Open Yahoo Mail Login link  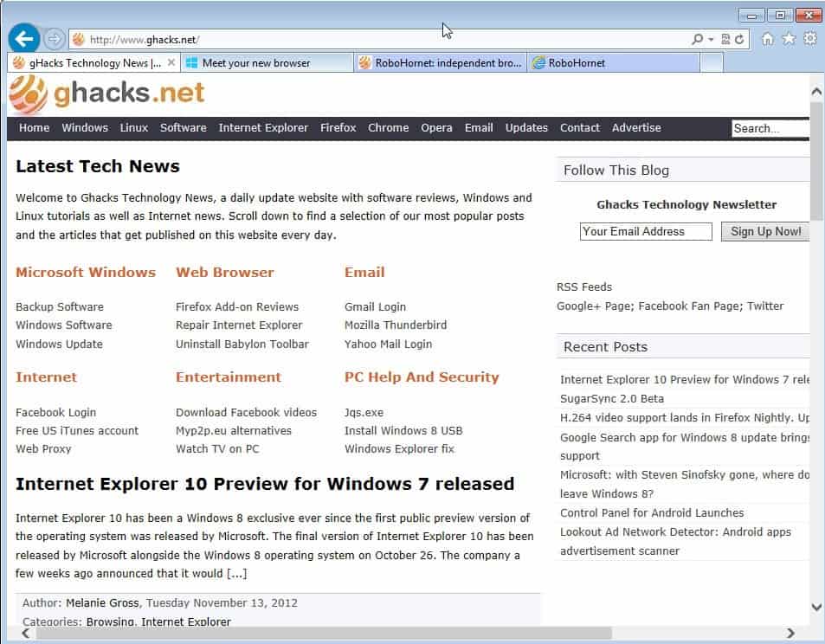click(389, 345)
